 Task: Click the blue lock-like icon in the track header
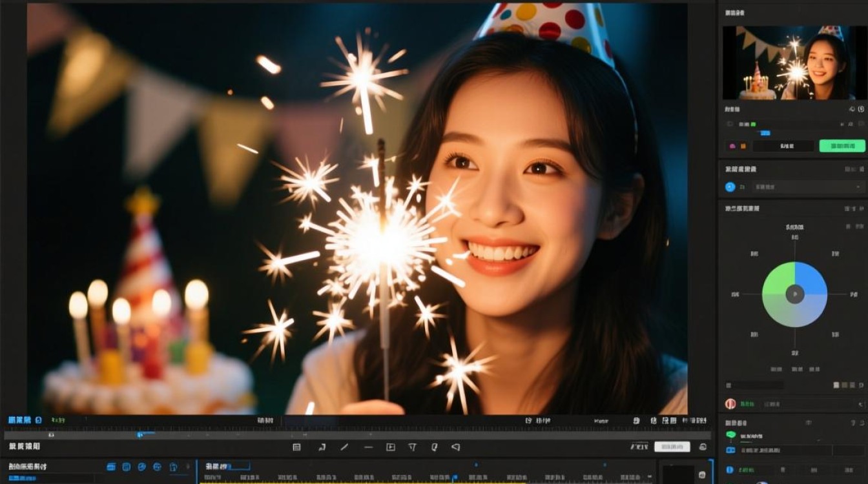[173, 467]
